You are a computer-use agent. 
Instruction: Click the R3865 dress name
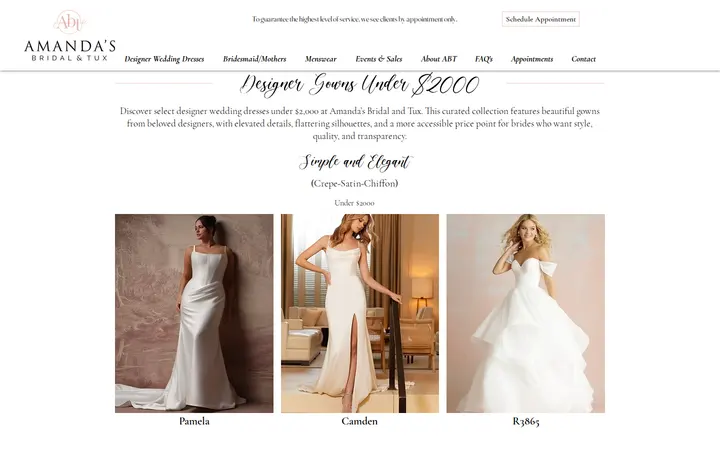click(526, 421)
